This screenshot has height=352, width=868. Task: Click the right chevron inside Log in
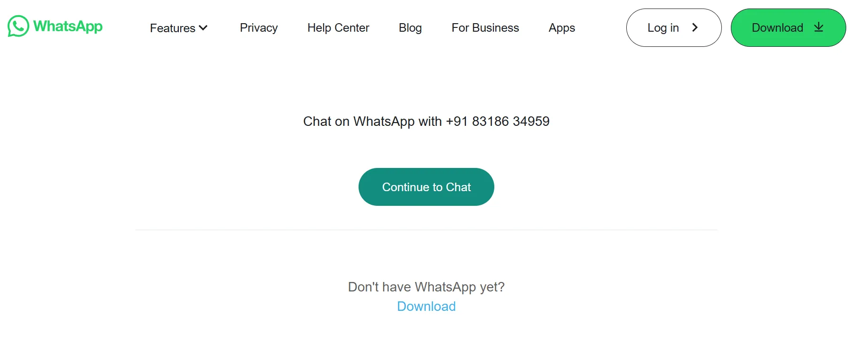[695, 27]
